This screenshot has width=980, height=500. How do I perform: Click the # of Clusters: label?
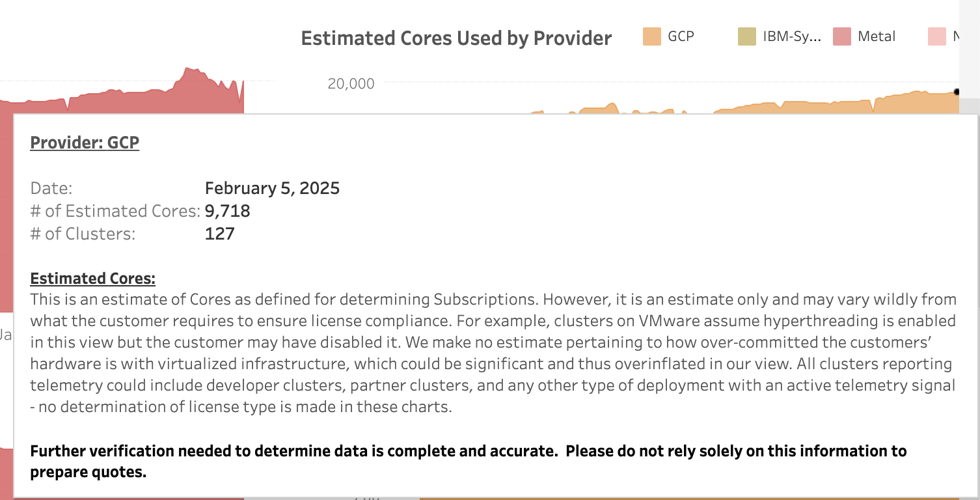[83, 234]
